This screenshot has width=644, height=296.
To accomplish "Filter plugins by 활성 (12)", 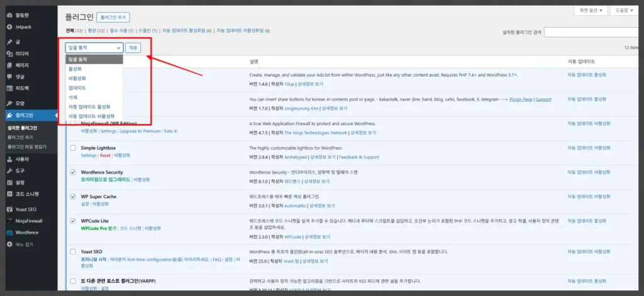I will click(x=96, y=31).
